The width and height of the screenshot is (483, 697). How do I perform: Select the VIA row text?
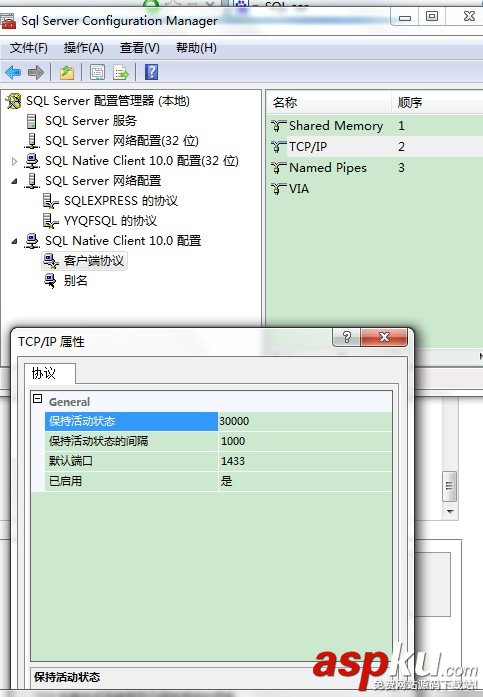coord(299,189)
